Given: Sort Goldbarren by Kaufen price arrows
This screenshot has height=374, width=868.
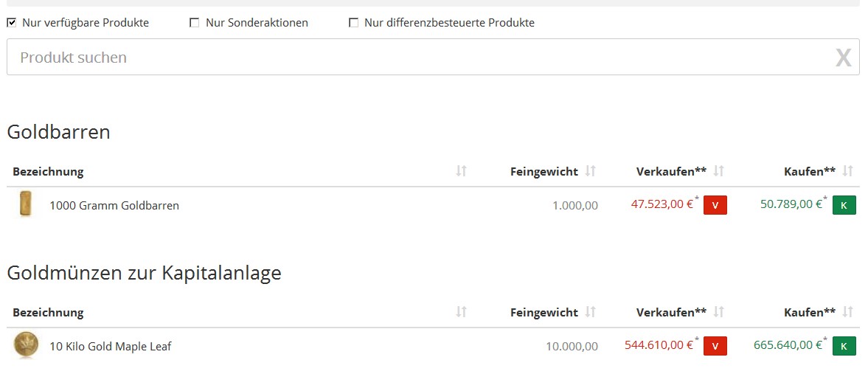Looking at the screenshot, I should point(848,171).
